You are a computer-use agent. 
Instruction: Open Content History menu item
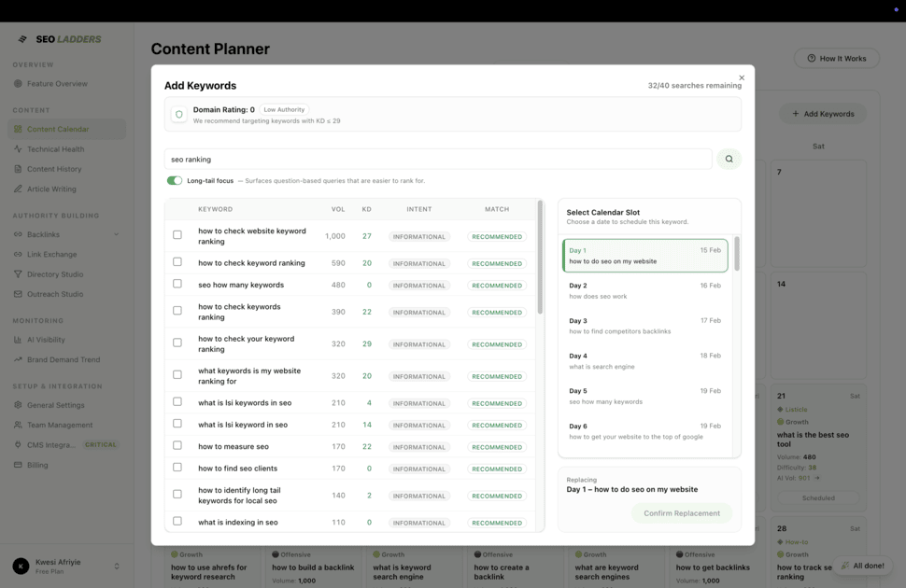point(54,169)
